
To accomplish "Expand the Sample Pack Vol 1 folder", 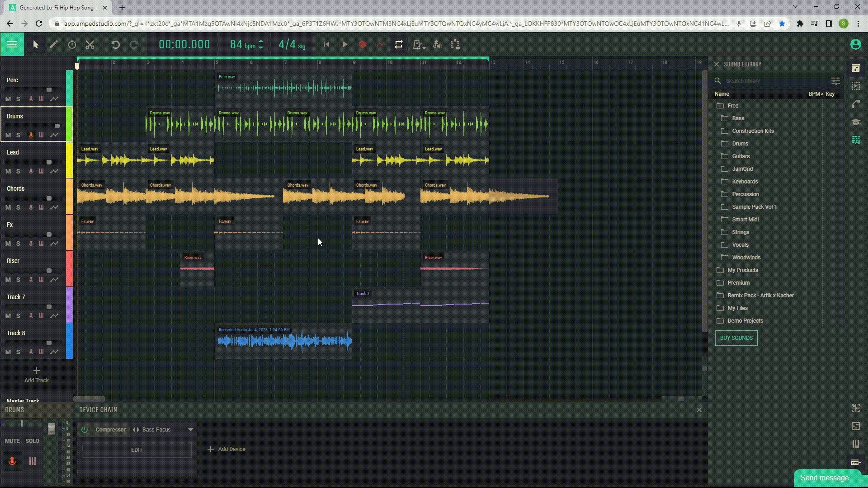I will pyautogui.click(x=754, y=206).
